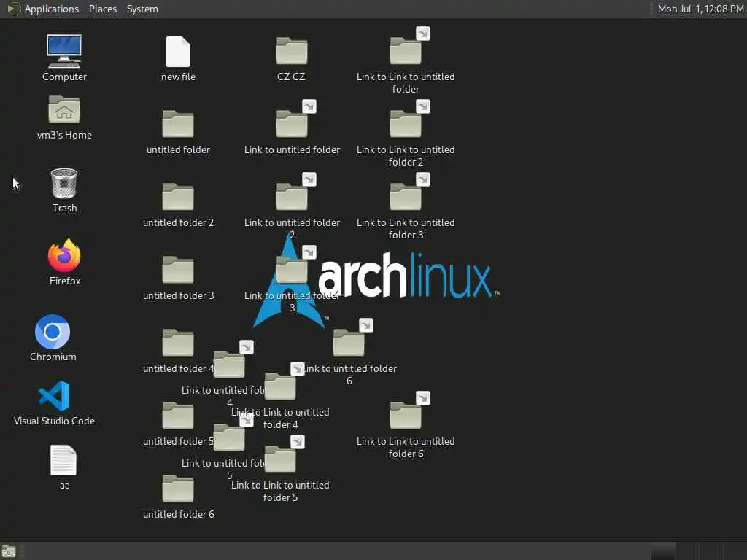The image size is (747, 560).
Task: Open the Applications menu
Action: coord(52,9)
